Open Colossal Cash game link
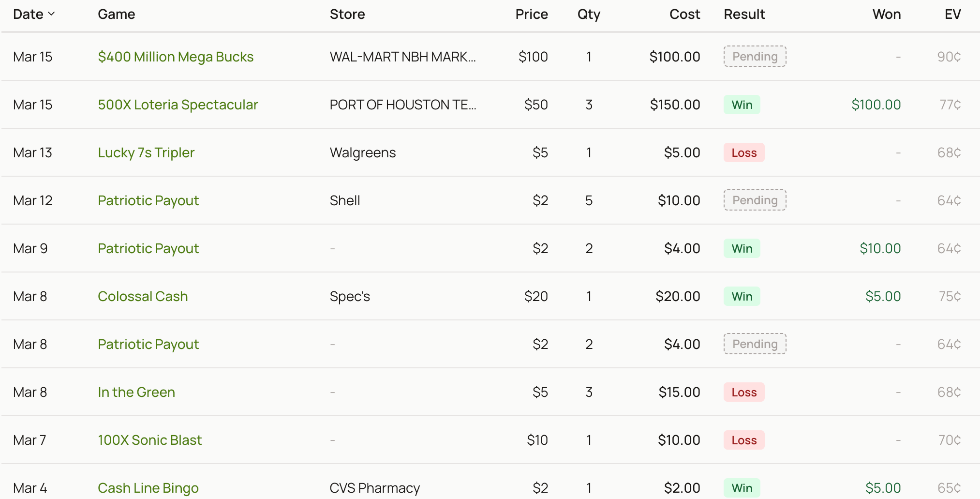This screenshot has width=980, height=499. (143, 297)
